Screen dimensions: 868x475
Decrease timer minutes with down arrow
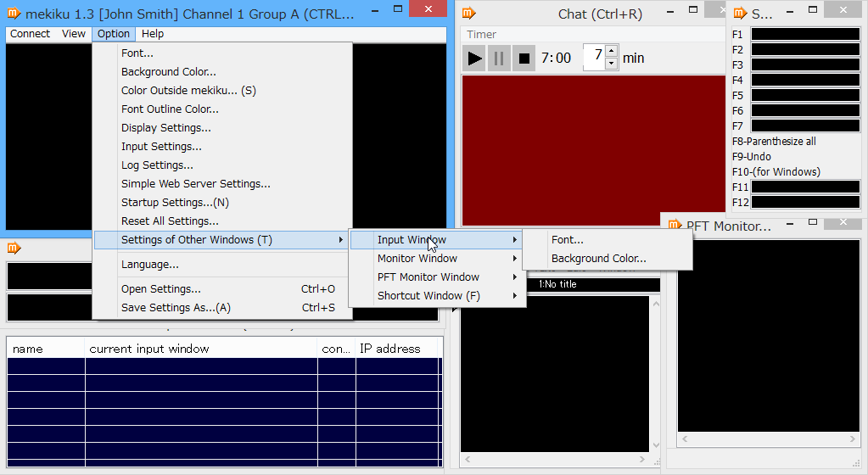[611, 64]
